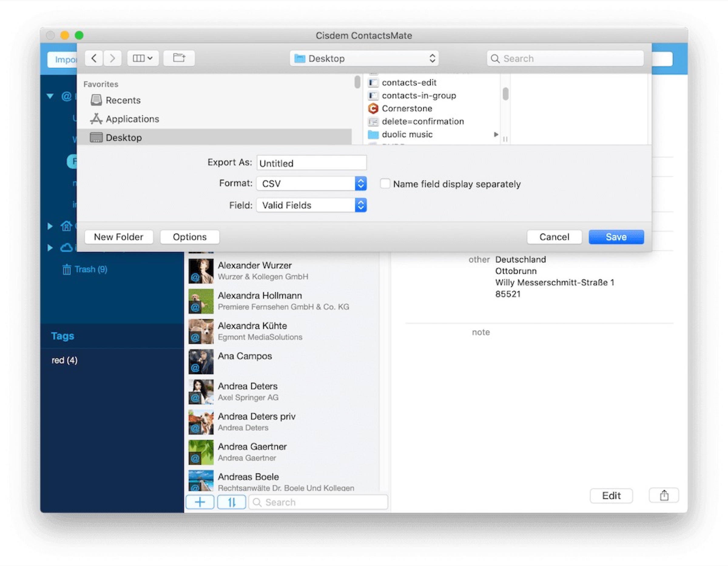Open the Desktop location popup menu

(364, 59)
